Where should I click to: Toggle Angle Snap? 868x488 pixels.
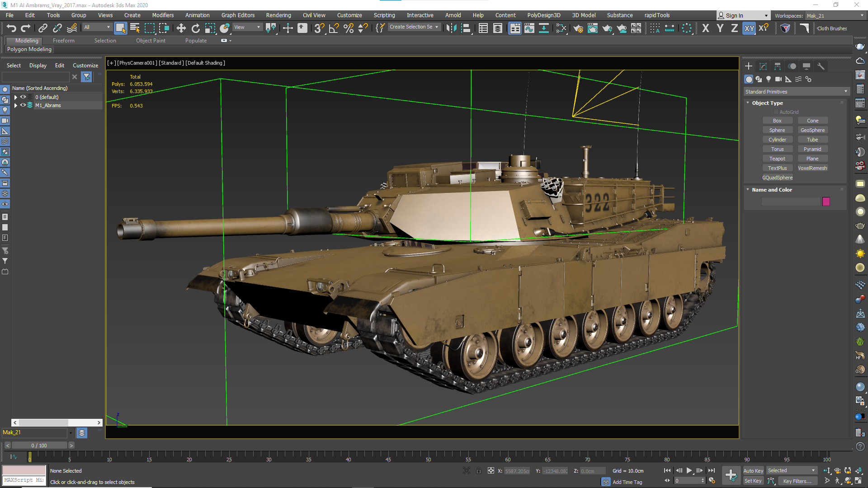click(334, 28)
